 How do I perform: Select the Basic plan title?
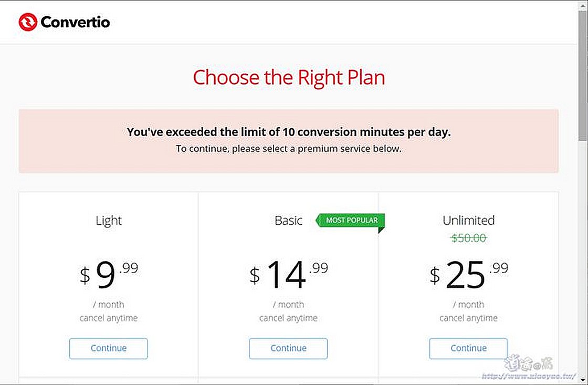288,220
